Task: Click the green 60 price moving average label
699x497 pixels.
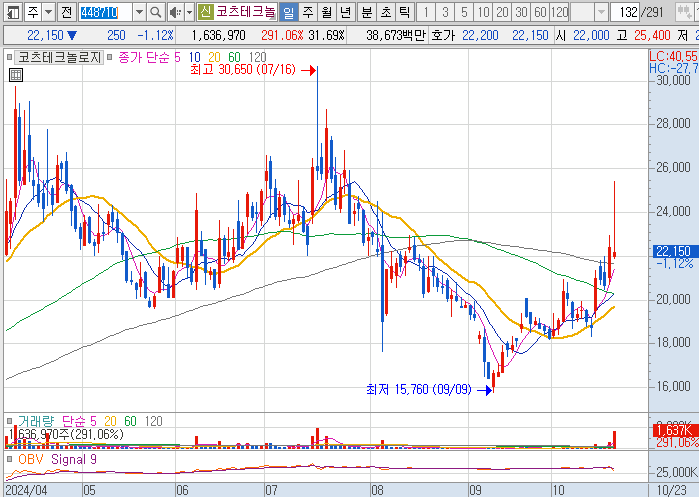Action: [x=234, y=58]
